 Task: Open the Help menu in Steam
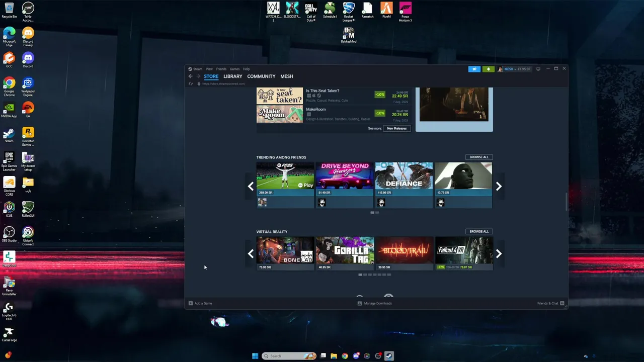[x=246, y=69]
